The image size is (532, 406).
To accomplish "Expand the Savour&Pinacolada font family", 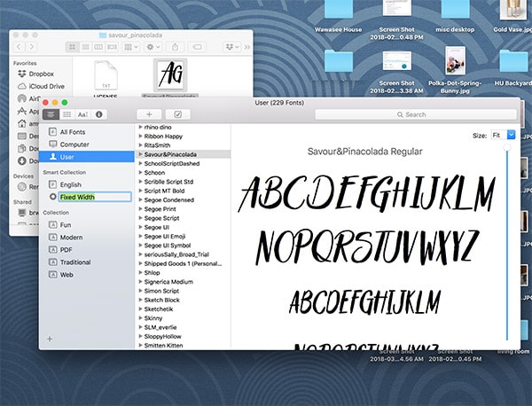I will tap(140, 154).
